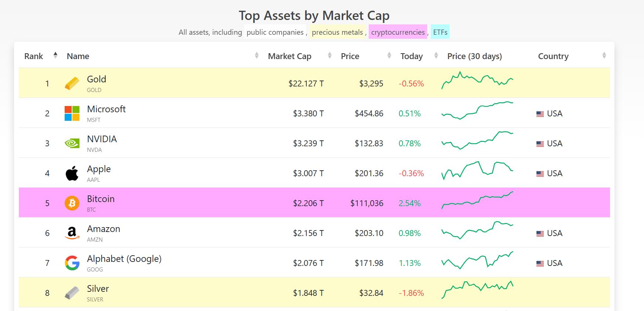Click Gold's $22.127 T market cap
644x311 pixels.
306,83
